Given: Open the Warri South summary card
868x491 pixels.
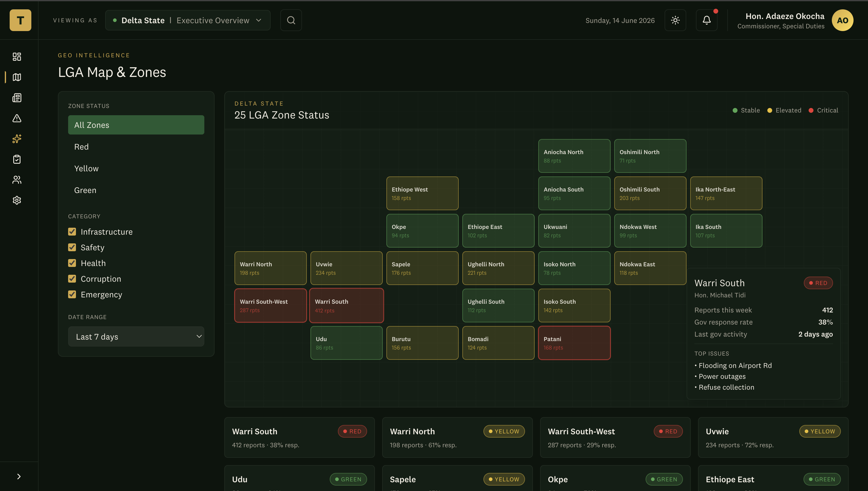Looking at the screenshot, I should point(300,437).
